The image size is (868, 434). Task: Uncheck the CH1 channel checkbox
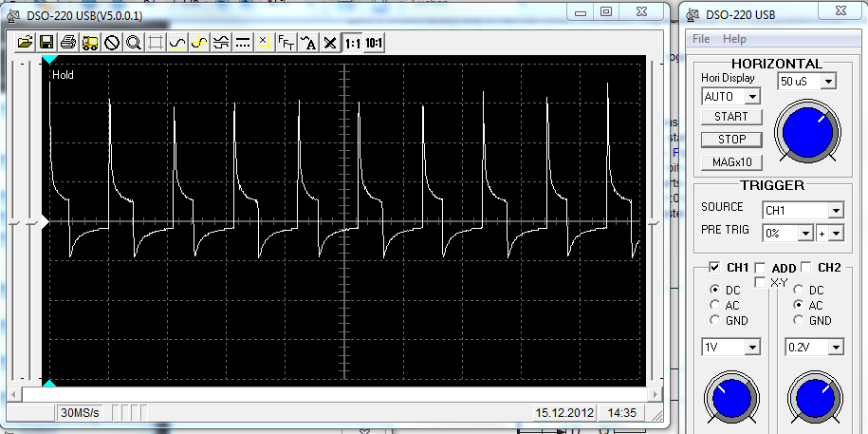coord(714,268)
